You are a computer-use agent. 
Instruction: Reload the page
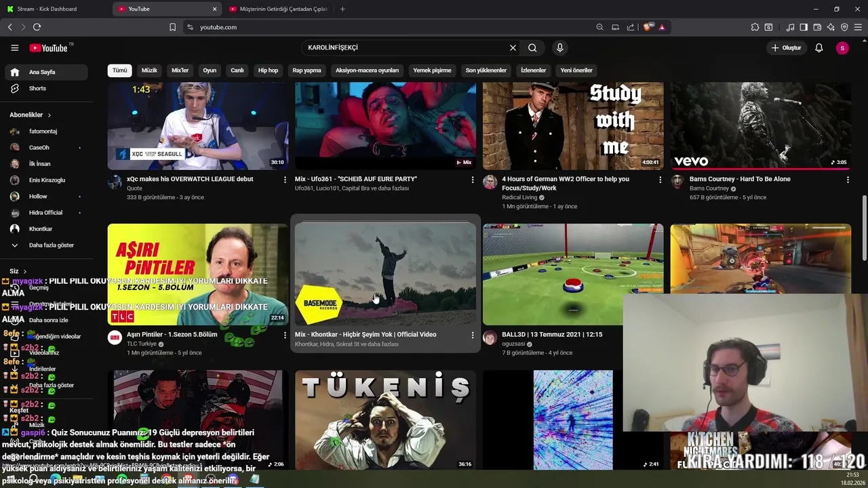[x=37, y=27]
